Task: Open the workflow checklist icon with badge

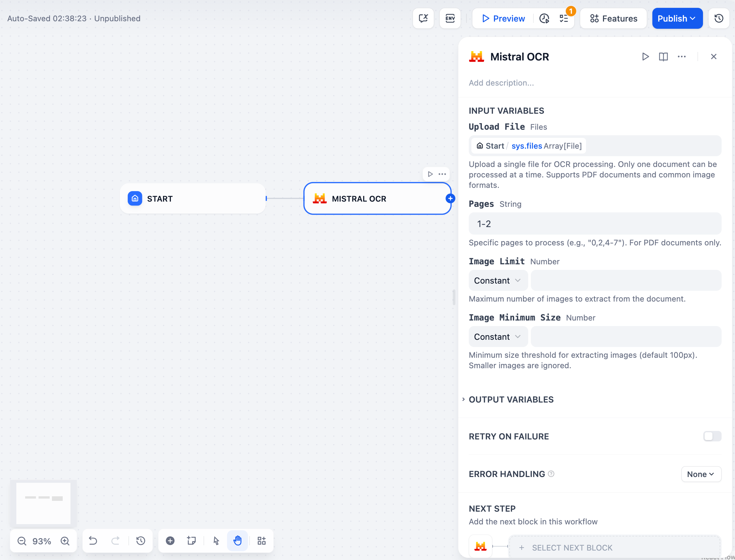Action: pos(564,18)
